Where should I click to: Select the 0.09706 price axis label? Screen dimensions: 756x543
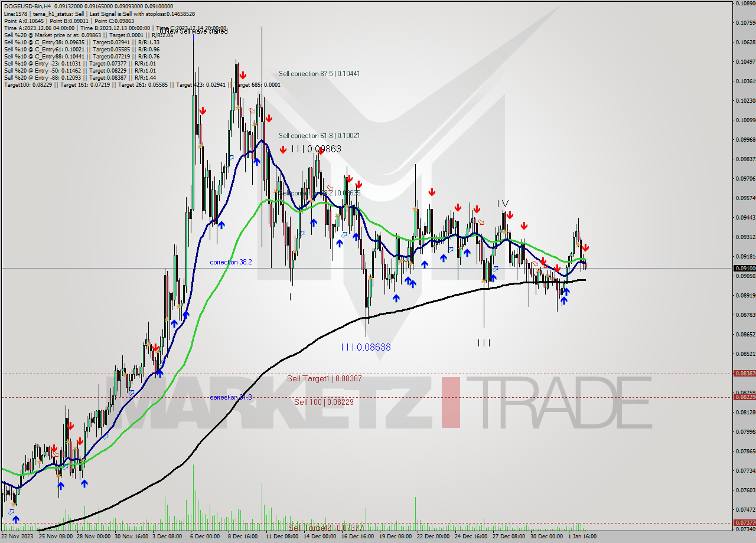pyautogui.click(x=745, y=178)
